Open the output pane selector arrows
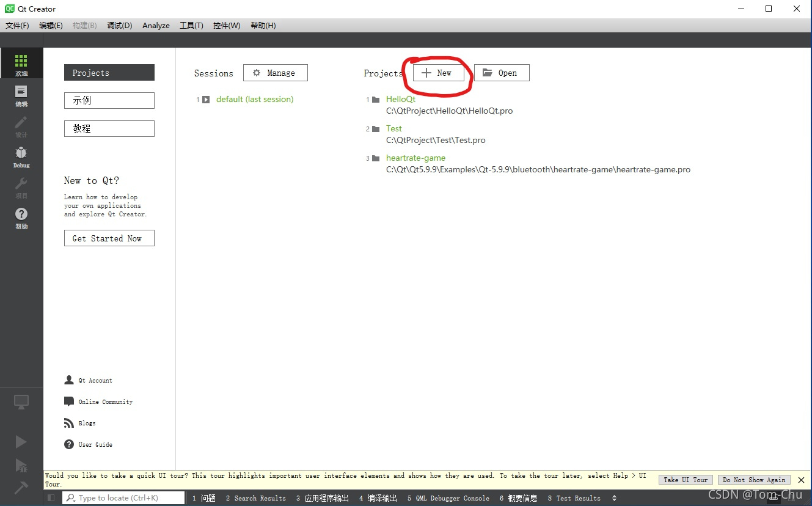The image size is (812, 506). point(614,498)
